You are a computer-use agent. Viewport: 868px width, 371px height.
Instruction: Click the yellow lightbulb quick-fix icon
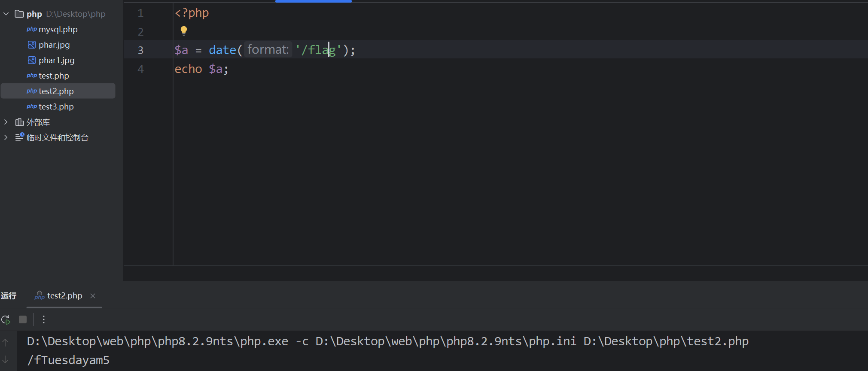click(x=184, y=30)
